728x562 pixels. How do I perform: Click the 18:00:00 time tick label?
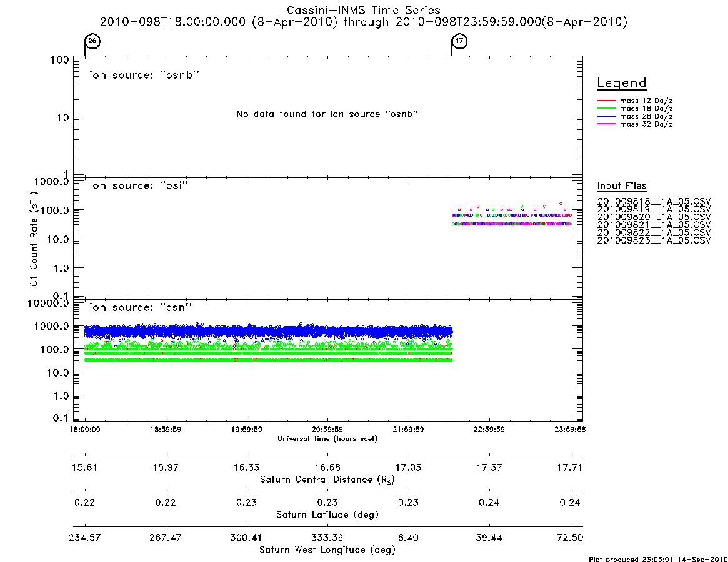click(85, 430)
